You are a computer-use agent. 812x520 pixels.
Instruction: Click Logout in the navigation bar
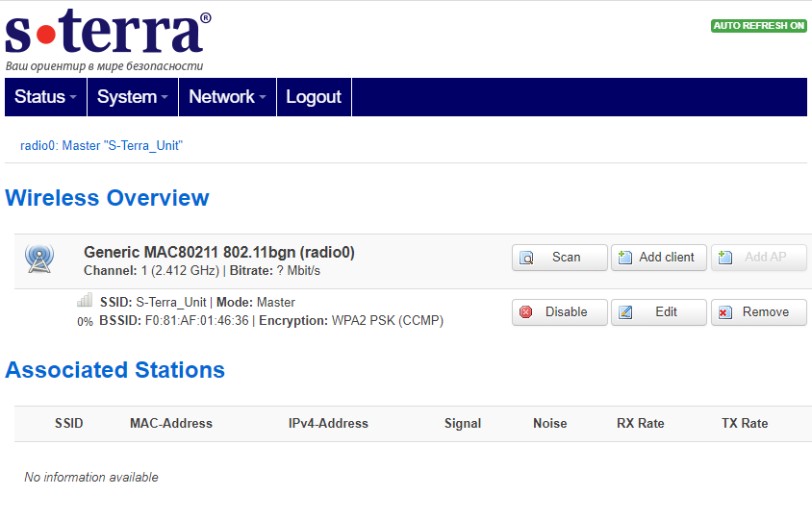[x=314, y=97]
